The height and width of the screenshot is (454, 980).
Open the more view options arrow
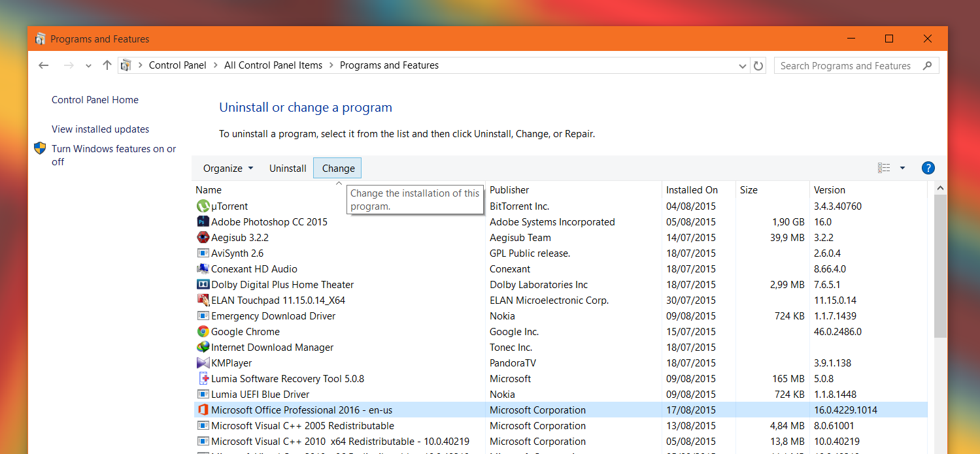902,168
